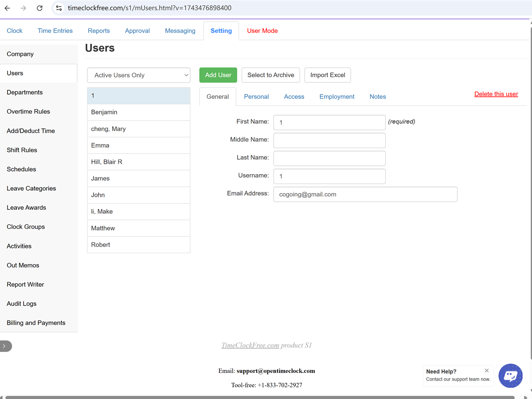Select Emma in the user list
This screenshot has width=532, height=399.
click(139, 145)
